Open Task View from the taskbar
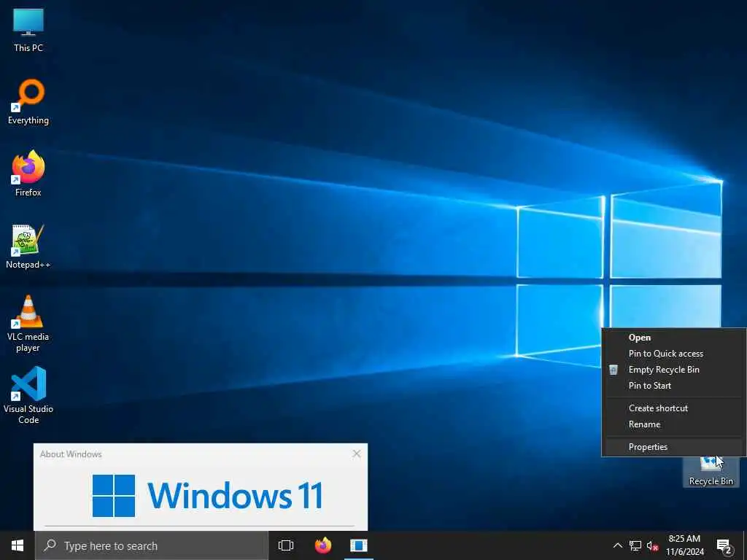Viewport: 747px width, 560px height. click(286, 545)
